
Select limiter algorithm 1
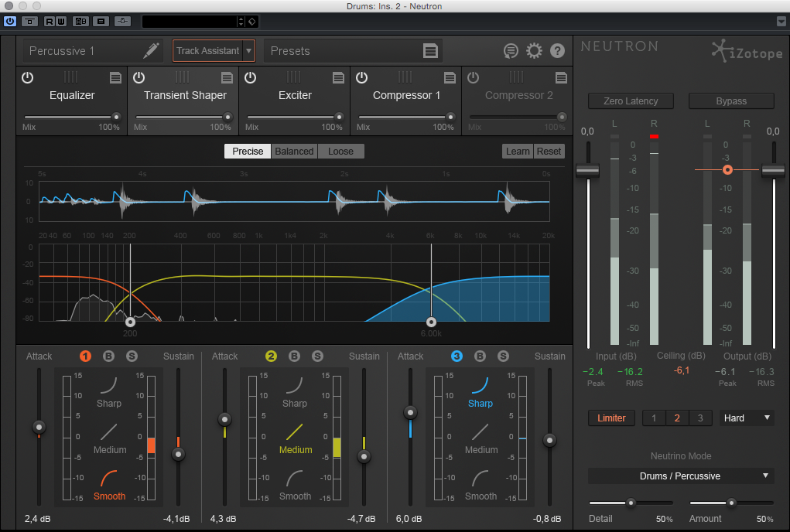(x=654, y=418)
